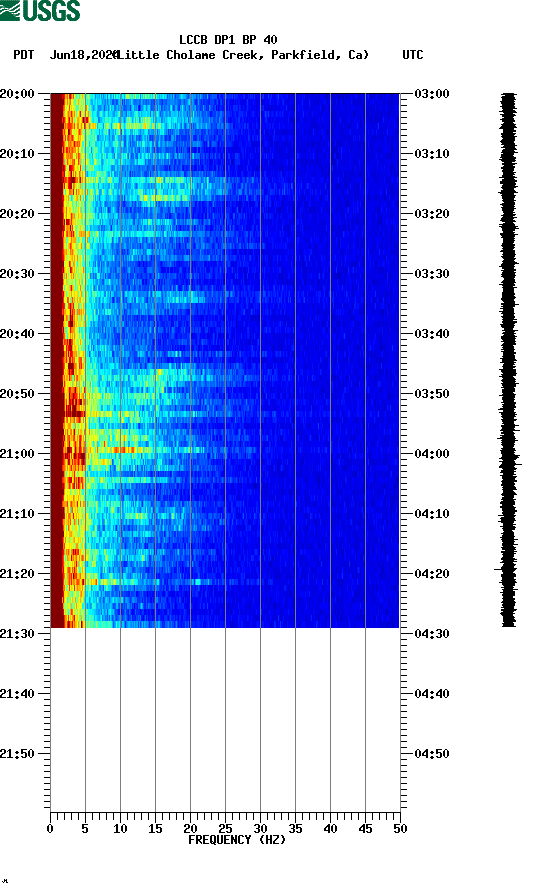Click the 04:20 UTC time label
The image size is (552, 892).
point(432,574)
